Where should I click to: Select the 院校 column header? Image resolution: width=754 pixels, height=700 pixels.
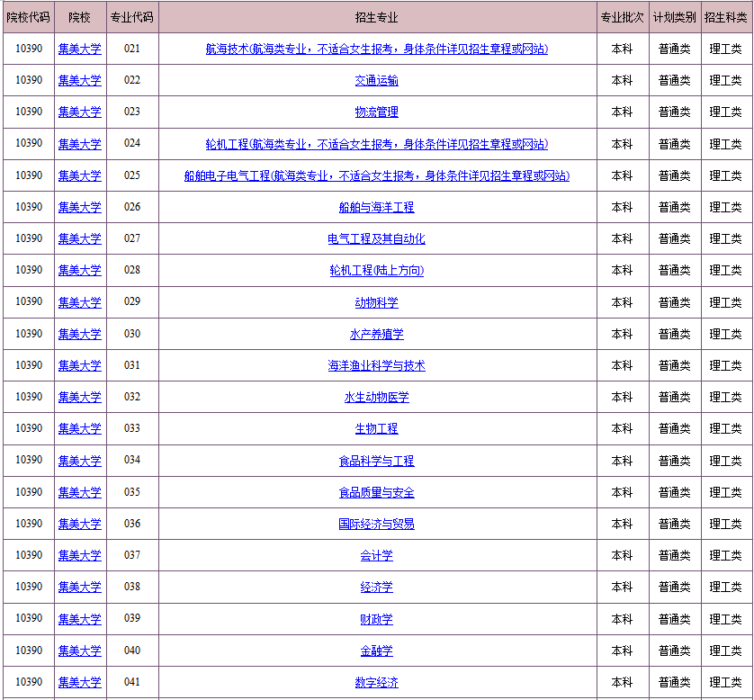80,17
